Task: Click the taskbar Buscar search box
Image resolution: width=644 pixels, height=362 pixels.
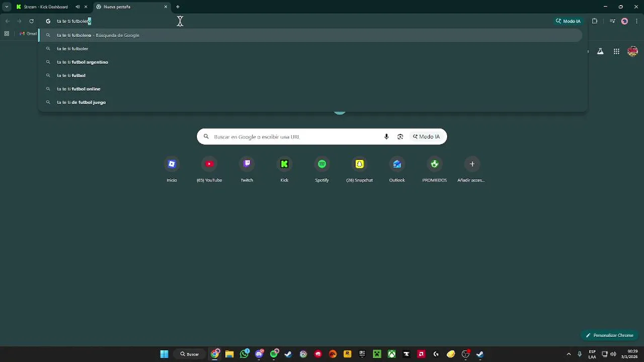Action: pyautogui.click(x=190, y=354)
